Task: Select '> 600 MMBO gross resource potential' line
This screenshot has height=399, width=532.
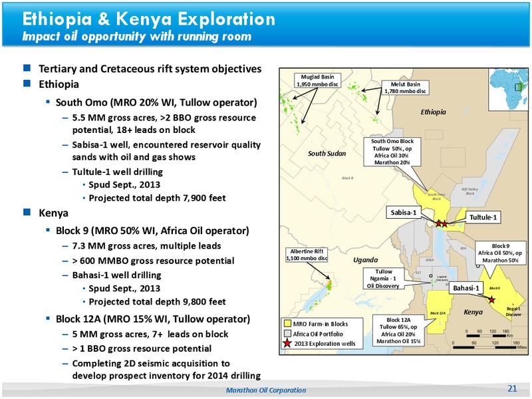Action: click(x=153, y=261)
